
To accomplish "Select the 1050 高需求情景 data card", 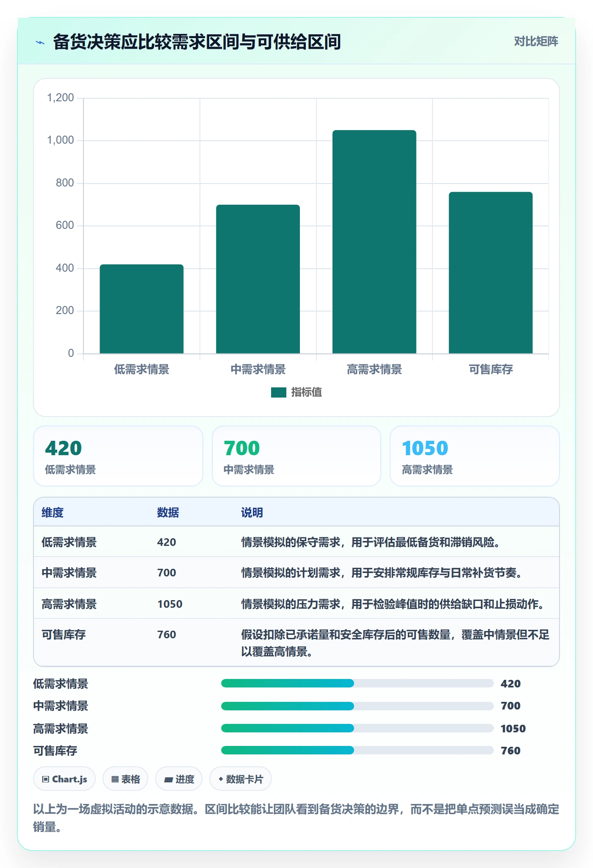I will coord(475,456).
